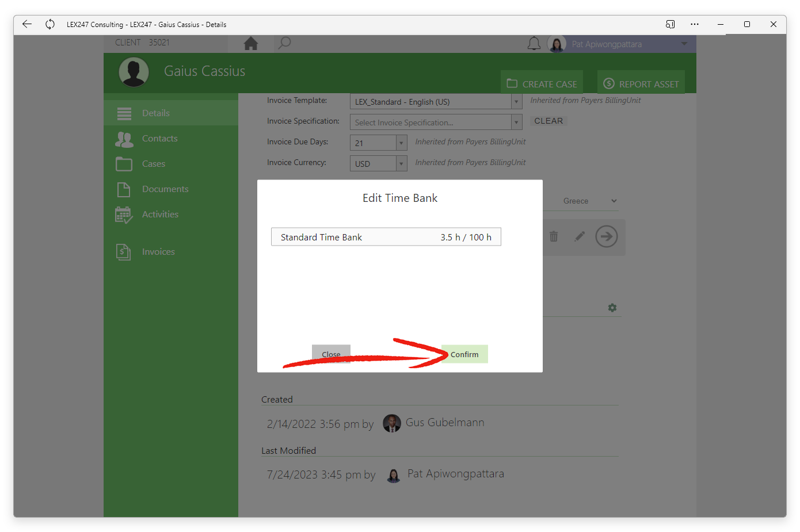Click the browser back arrow

pyautogui.click(x=27, y=24)
